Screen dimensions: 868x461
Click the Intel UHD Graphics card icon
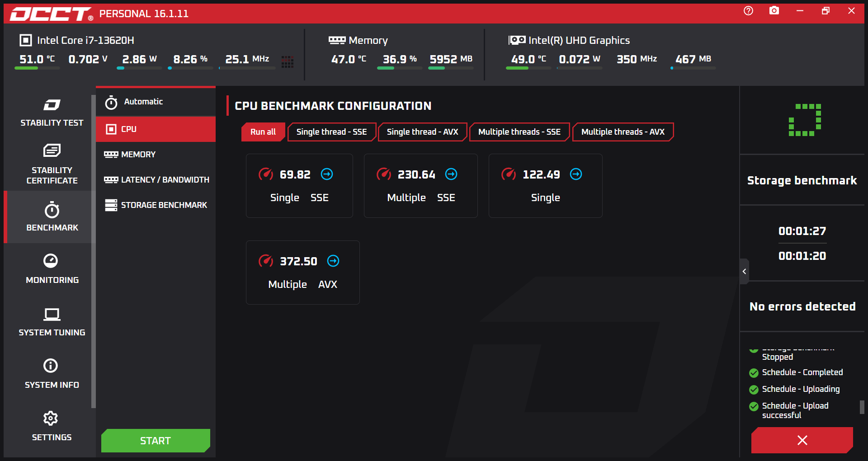(x=517, y=40)
